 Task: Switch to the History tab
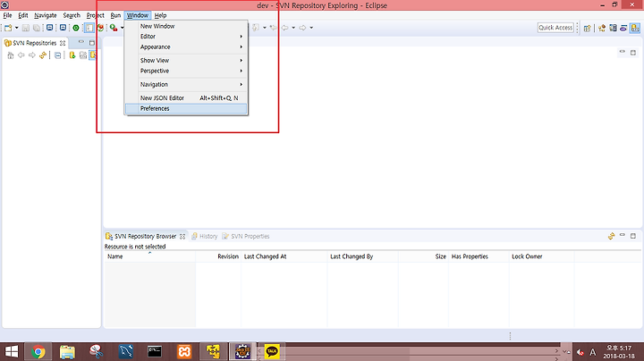(205, 236)
